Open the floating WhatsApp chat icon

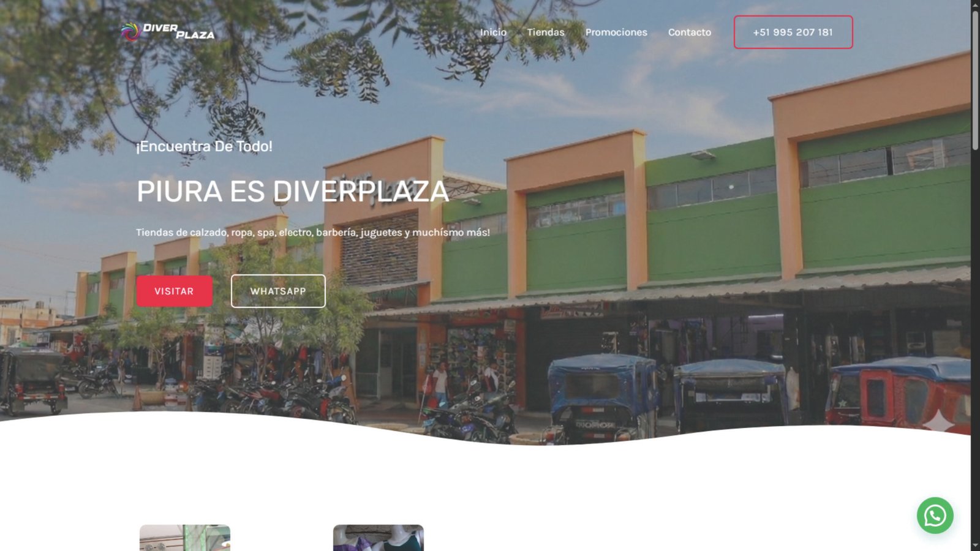935,515
